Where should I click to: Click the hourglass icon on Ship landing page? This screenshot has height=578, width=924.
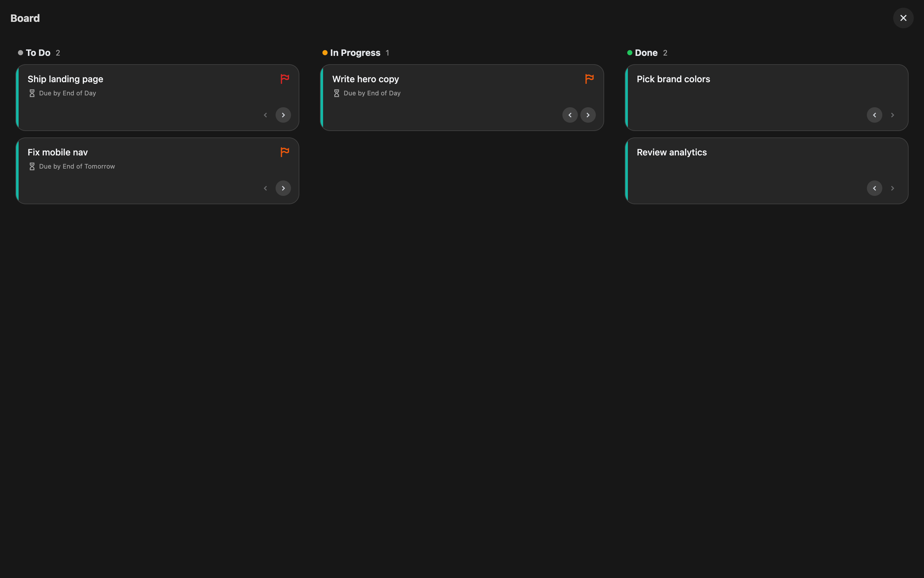coord(32,93)
